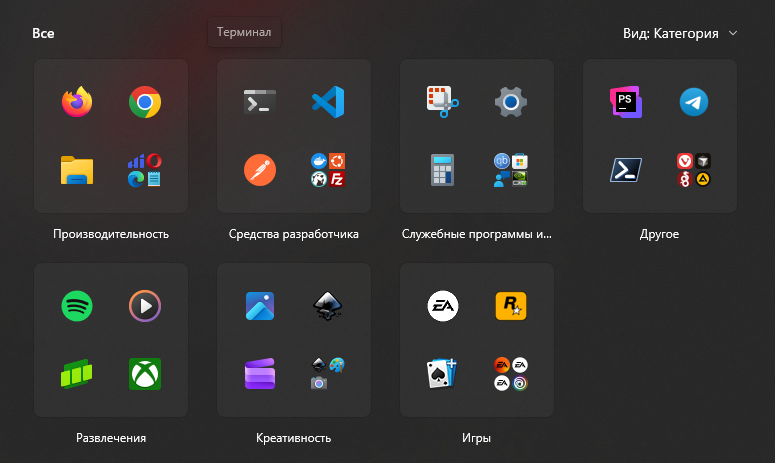Click the Служебные программы и... label
The image size is (775, 463).
[x=476, y=234]
